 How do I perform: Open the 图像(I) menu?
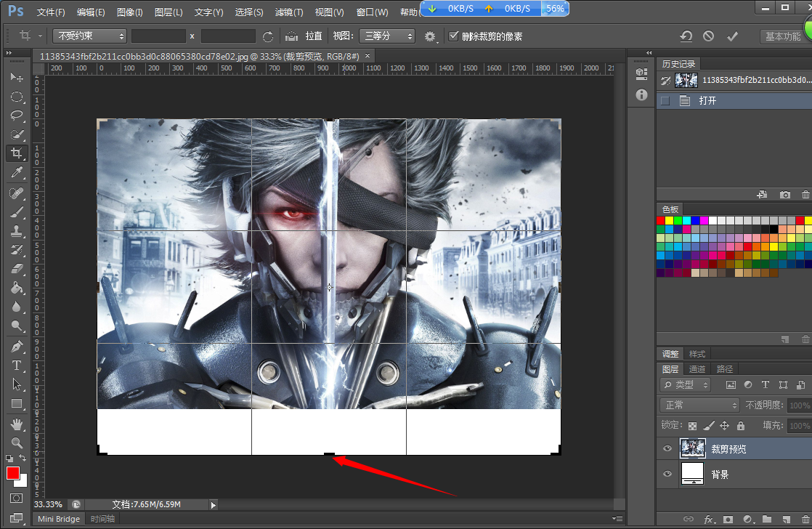129,12
